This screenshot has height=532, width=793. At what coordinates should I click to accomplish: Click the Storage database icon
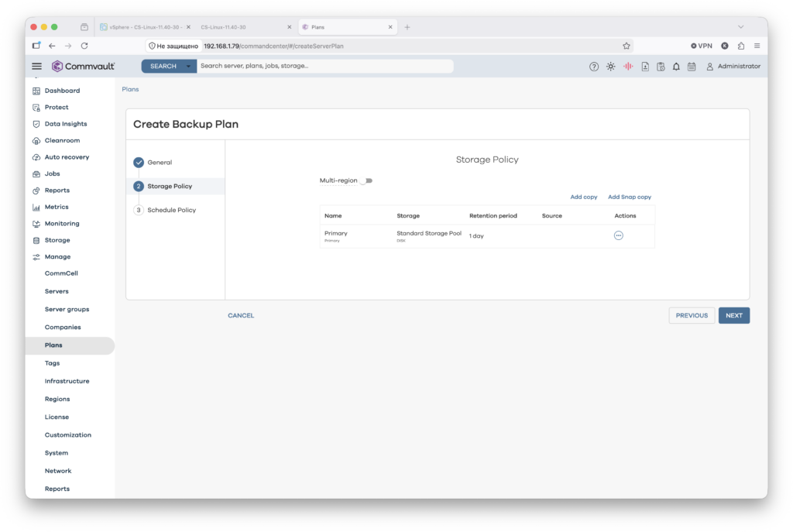[36, 240]
